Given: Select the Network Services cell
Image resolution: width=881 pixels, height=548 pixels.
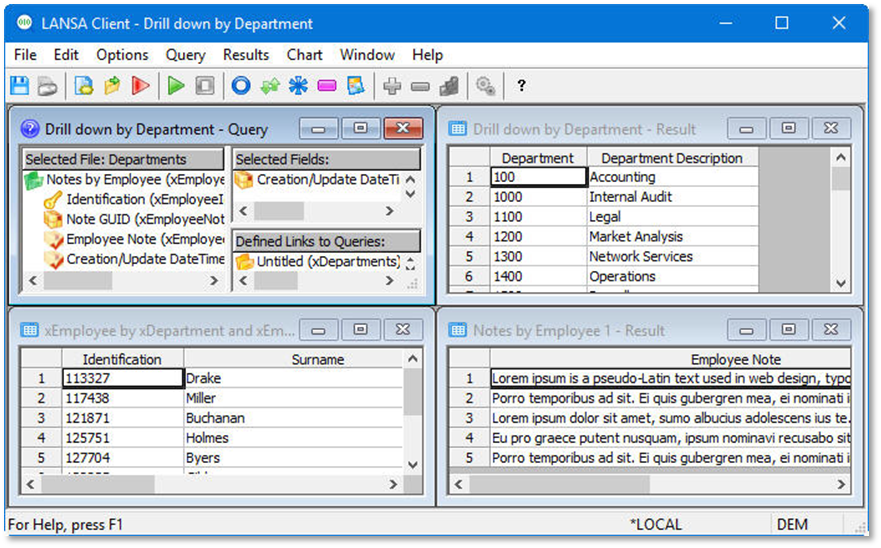Looking at the screenshot, I should (673, 256).
